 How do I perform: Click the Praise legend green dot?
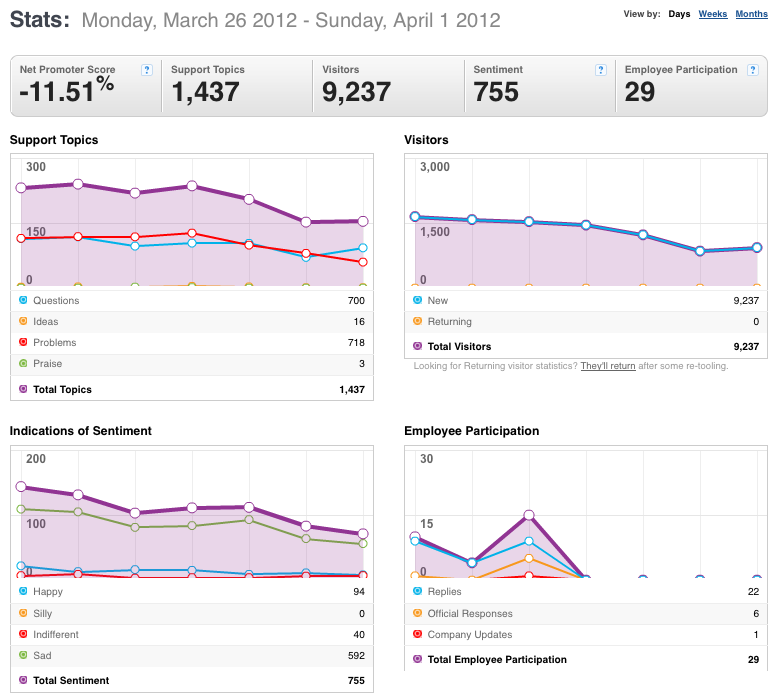click(23, 363)
